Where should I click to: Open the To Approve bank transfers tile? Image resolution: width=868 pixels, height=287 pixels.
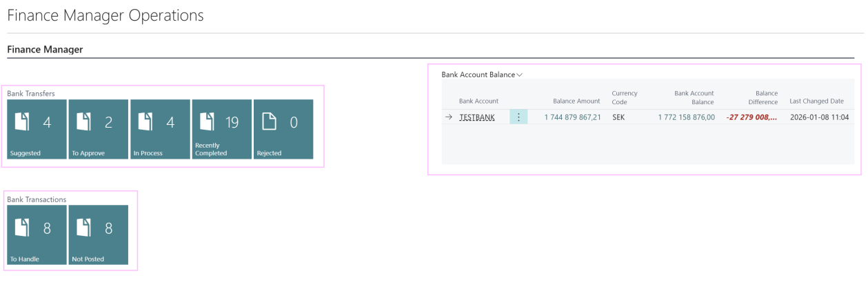click(98, 129)
